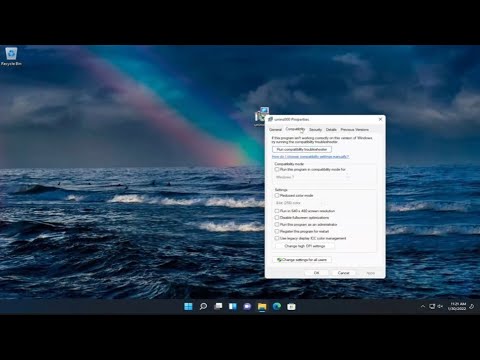Screen dimensions: 480x360
Task: Click Run compatibility troubleshooter button
Action: [x=302, y=149]
